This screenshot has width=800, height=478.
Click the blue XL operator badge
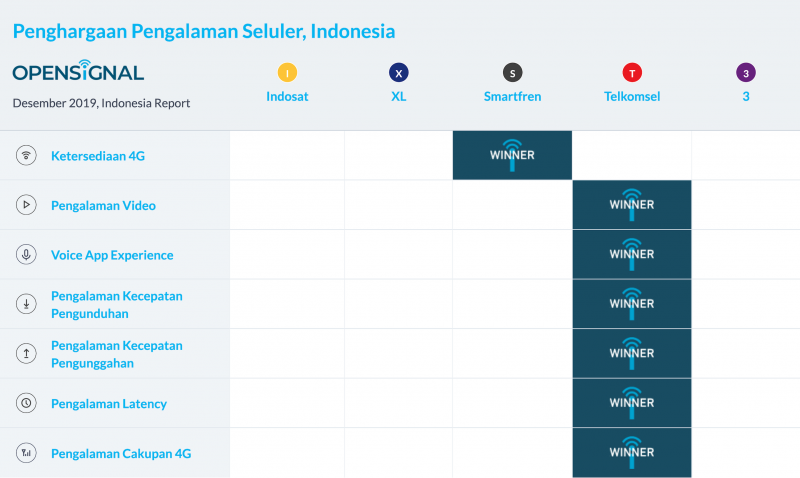pos(398,72)
